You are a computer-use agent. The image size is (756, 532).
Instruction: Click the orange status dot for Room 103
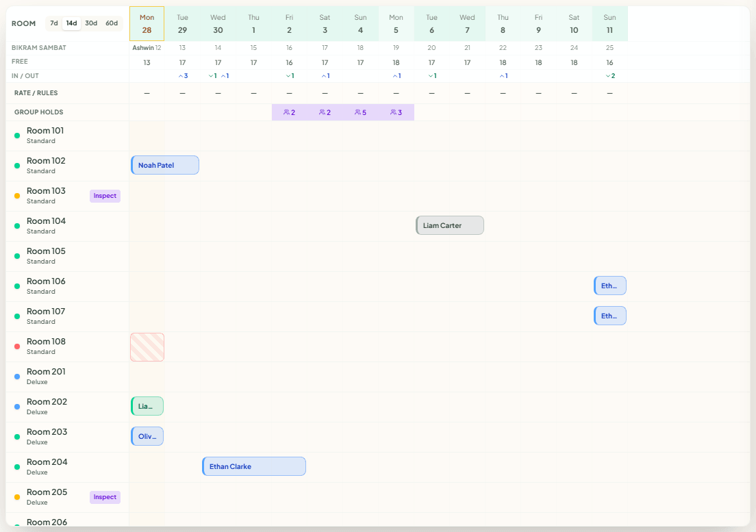17,196
